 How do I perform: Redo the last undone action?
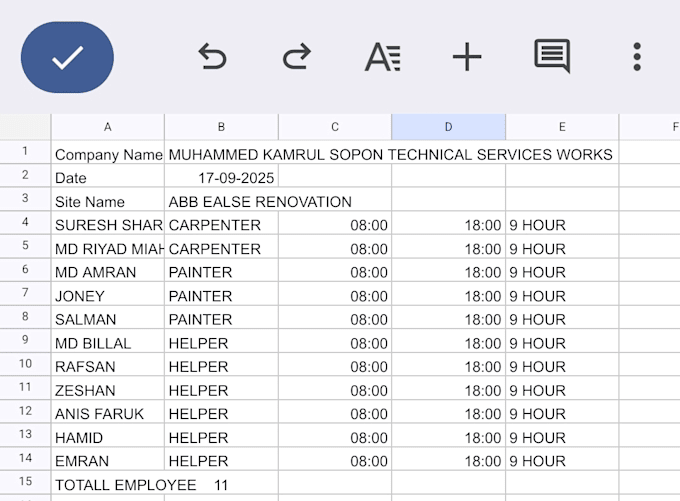tap(297, 56)
